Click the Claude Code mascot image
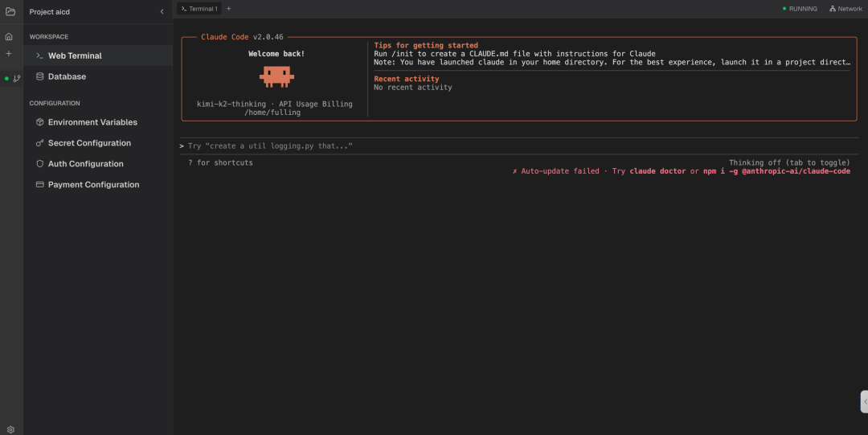 tap(276, 76)
